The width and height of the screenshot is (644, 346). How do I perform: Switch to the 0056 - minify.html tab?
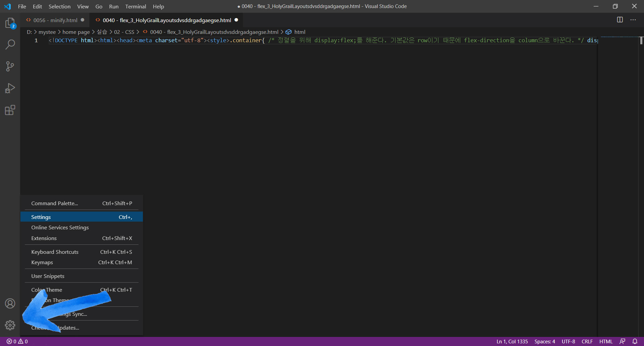(55, 20)
